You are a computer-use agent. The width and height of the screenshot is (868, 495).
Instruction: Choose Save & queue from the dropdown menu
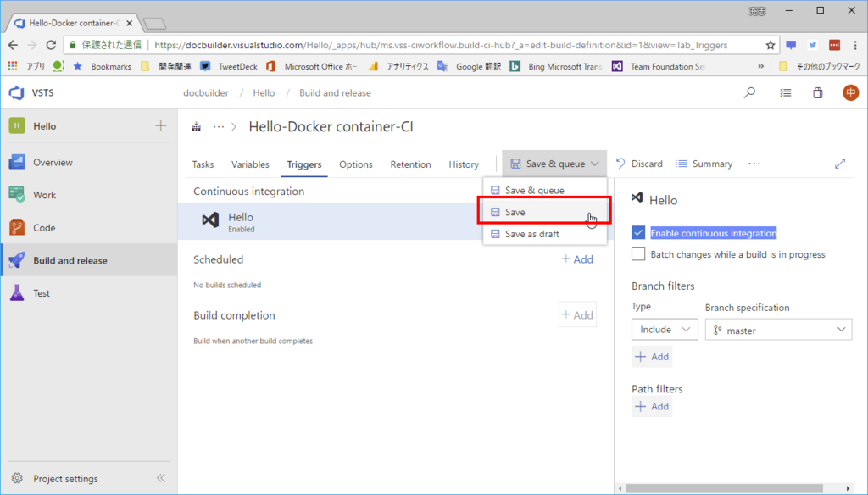point(545,191)
